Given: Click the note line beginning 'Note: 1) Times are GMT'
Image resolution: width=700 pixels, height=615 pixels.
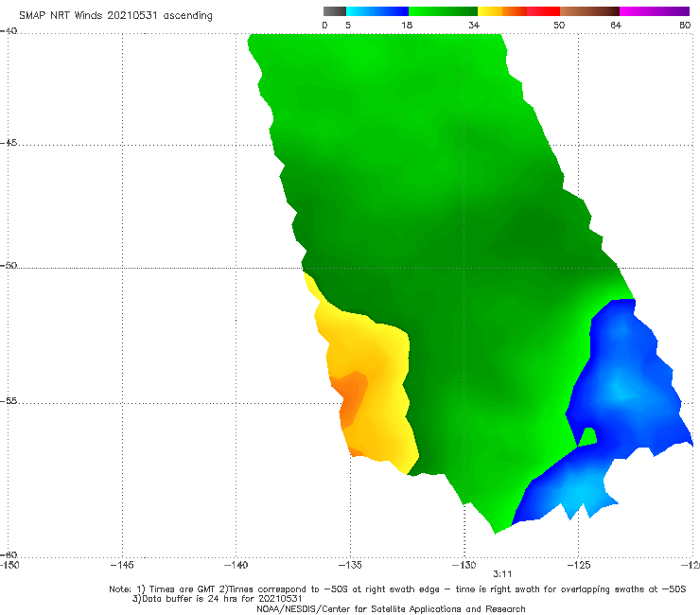Looking at the screenshot, I should pos(397,589).
